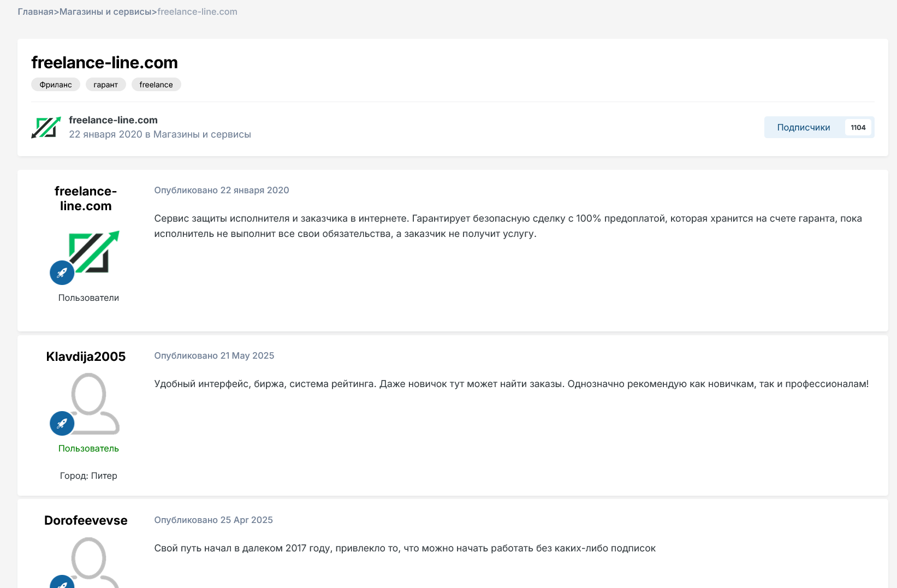
Task: Click the 1104 subscriber count
Action: pos(858,127)
